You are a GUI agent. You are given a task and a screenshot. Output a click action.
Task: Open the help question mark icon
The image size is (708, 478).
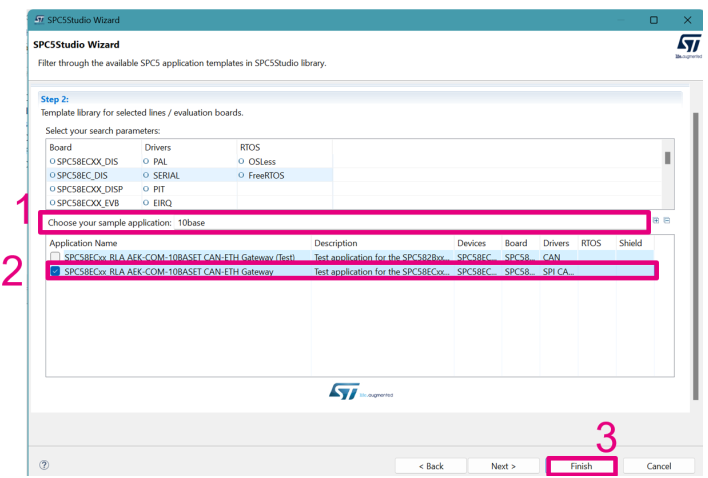point(44,465)
